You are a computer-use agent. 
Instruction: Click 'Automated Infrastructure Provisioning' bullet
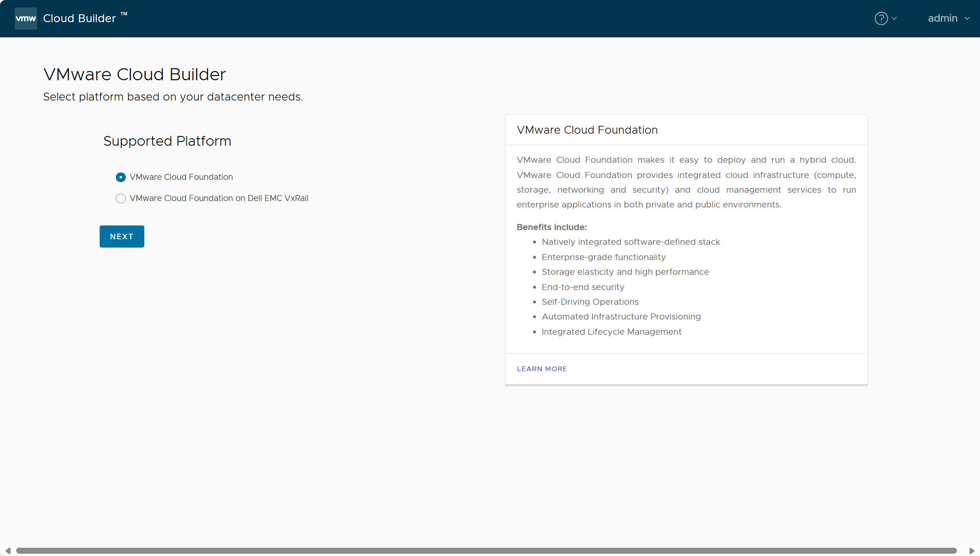pos(621,317)
